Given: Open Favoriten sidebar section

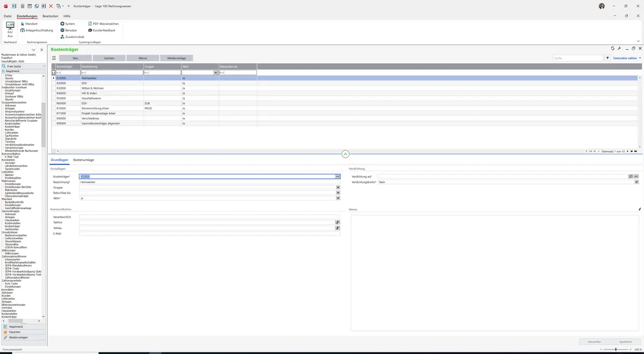Looking at the screenshot, I should [23, 332].
